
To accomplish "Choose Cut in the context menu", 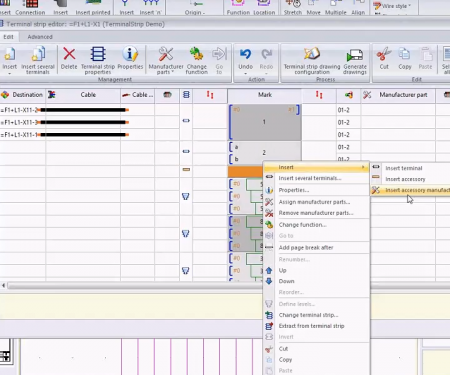I will click(x=283, y=349).
